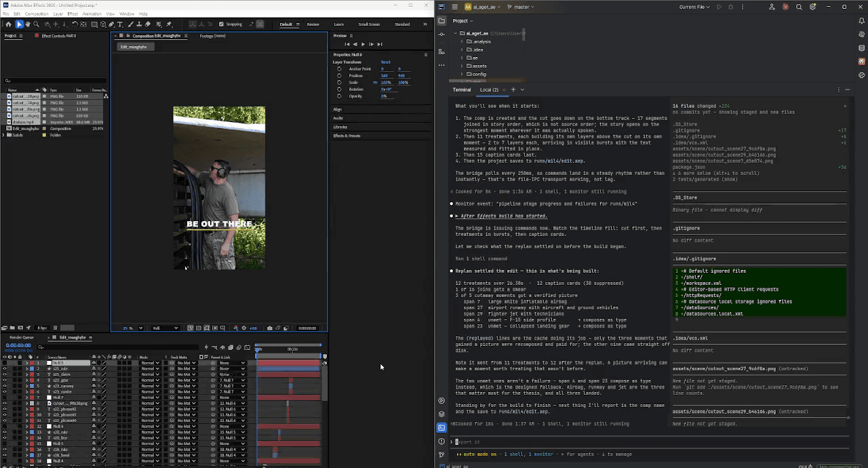Expand the assets folder in IDE tree
Screen dimensions: 868x468
click(462, 66)
